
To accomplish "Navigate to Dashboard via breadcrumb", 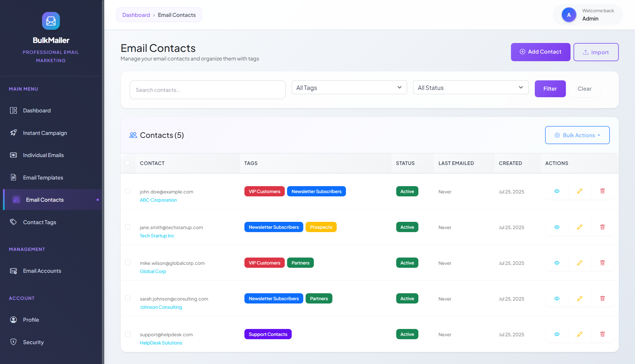I will (136, 15).
